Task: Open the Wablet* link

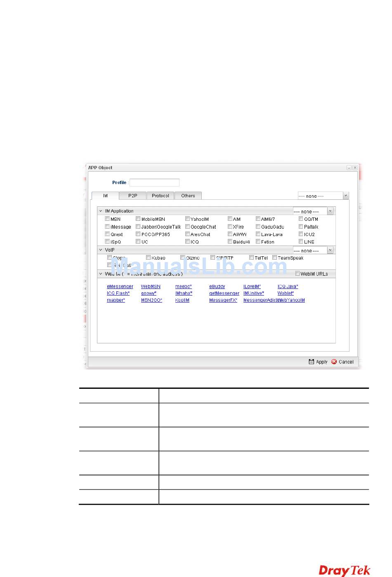Action: coord(286,293)
